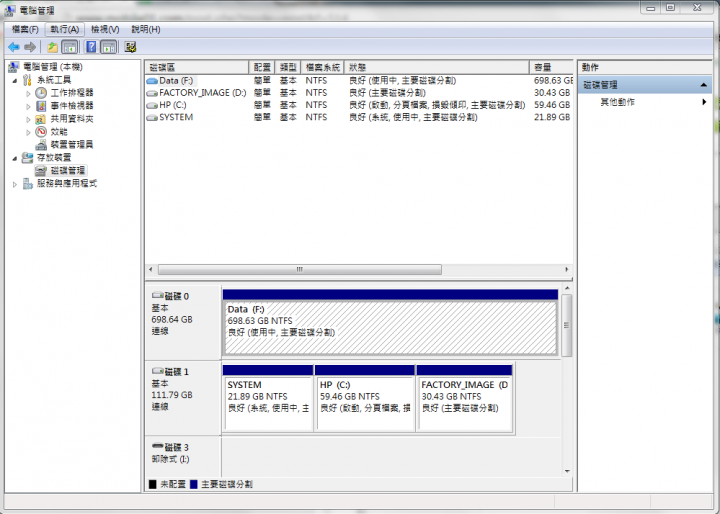The image size is (720, 514).
Task: Click the 磁碟 0 disk icon
Action: tap(158, 295)
